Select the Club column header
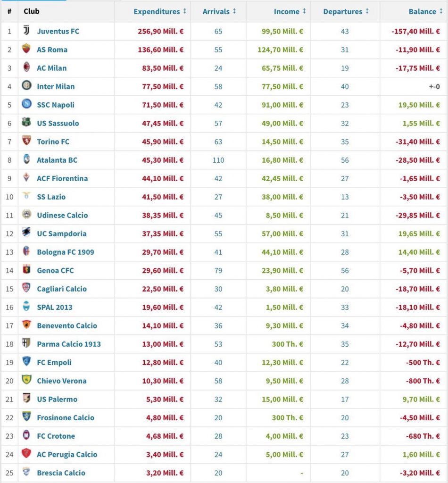448x483 pixels. (x=32, y=11)
